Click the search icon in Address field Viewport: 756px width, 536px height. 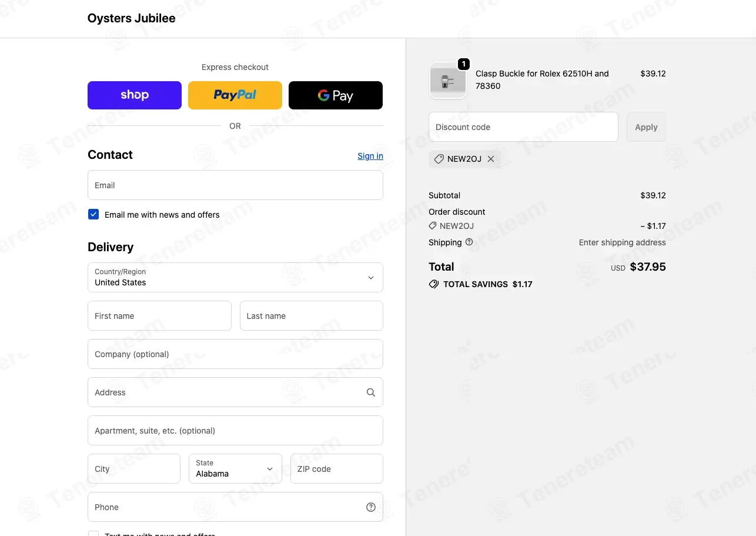[x=370, y=392]
